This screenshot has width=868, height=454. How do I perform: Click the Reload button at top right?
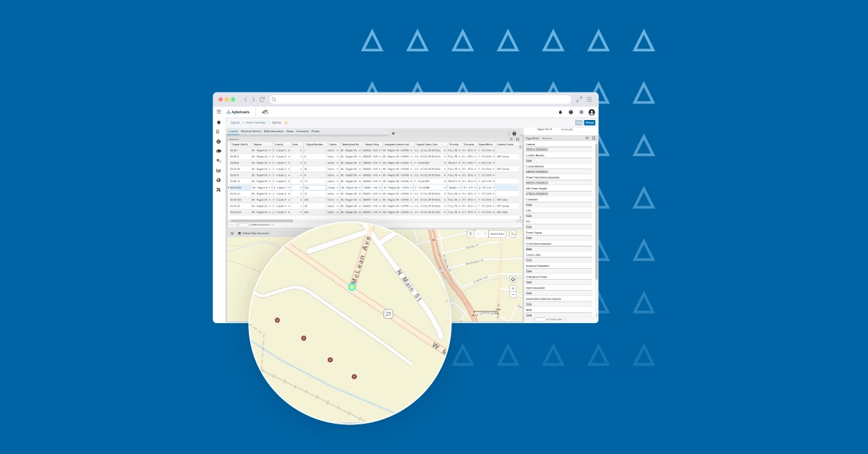pos(588,123)
